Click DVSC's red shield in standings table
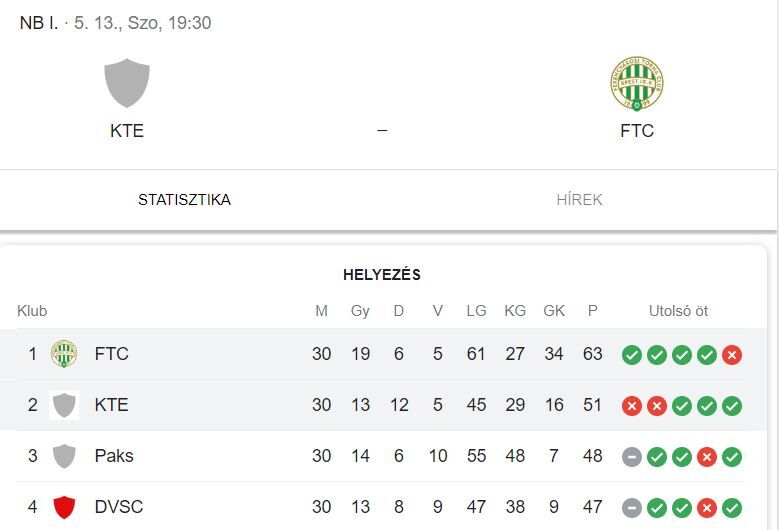Image resolution: width=779 pixels, height=530 pixels. point(64,507)
